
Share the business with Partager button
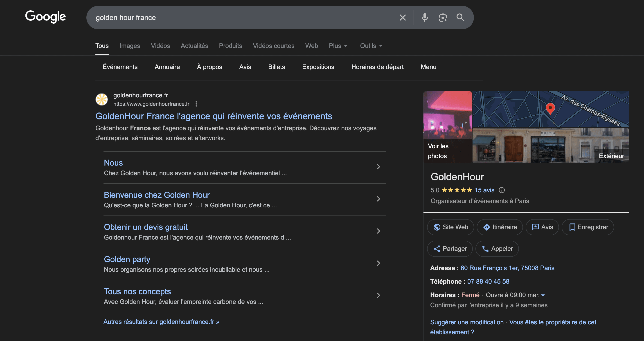pyautogui.click(x=450, y=249)
